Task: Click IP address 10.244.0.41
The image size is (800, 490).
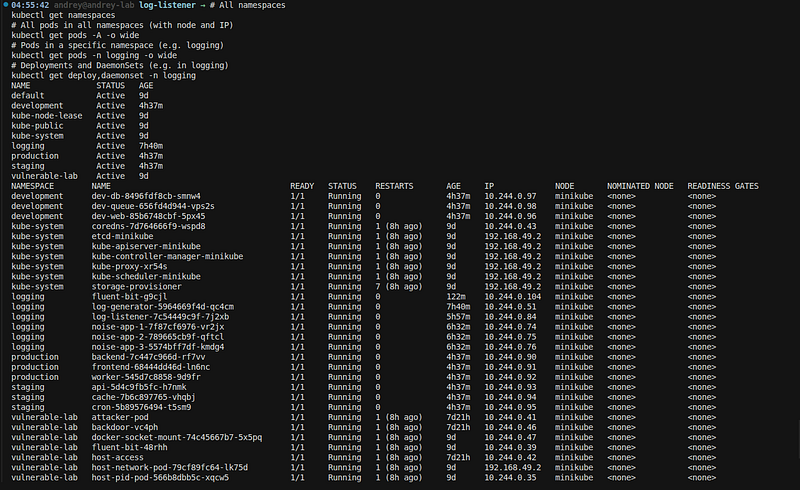Action: (x=510, y=417)
